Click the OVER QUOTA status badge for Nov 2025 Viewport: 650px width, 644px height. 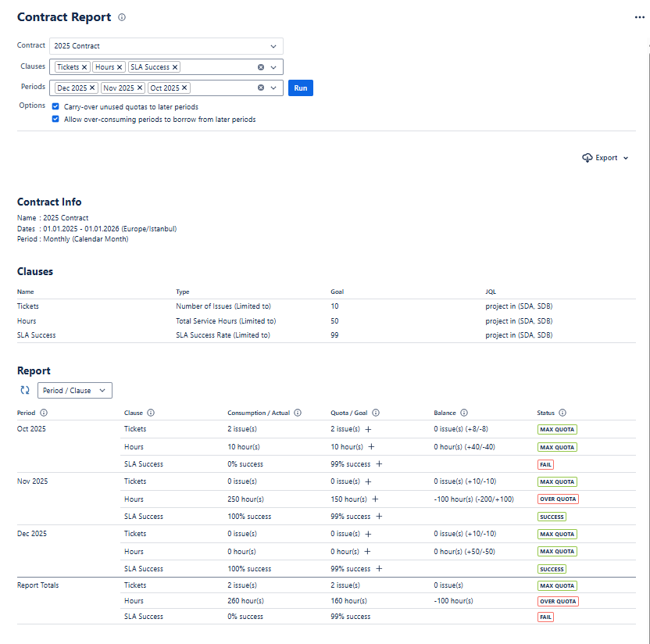[x=558, y=499]
